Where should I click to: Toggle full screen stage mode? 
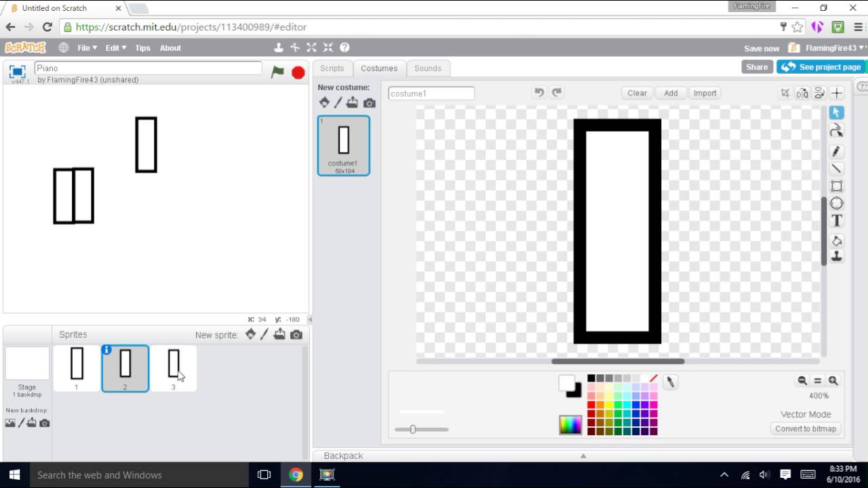point(18,72)
